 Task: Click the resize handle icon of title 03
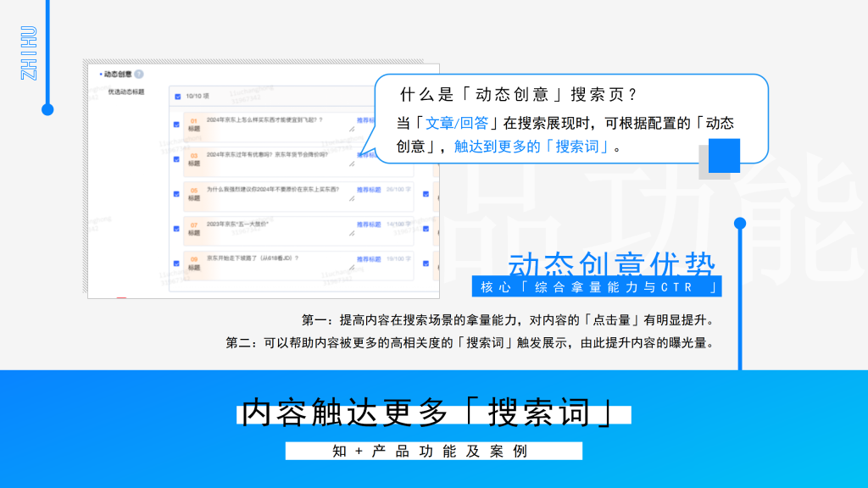(x=352, y=164)
